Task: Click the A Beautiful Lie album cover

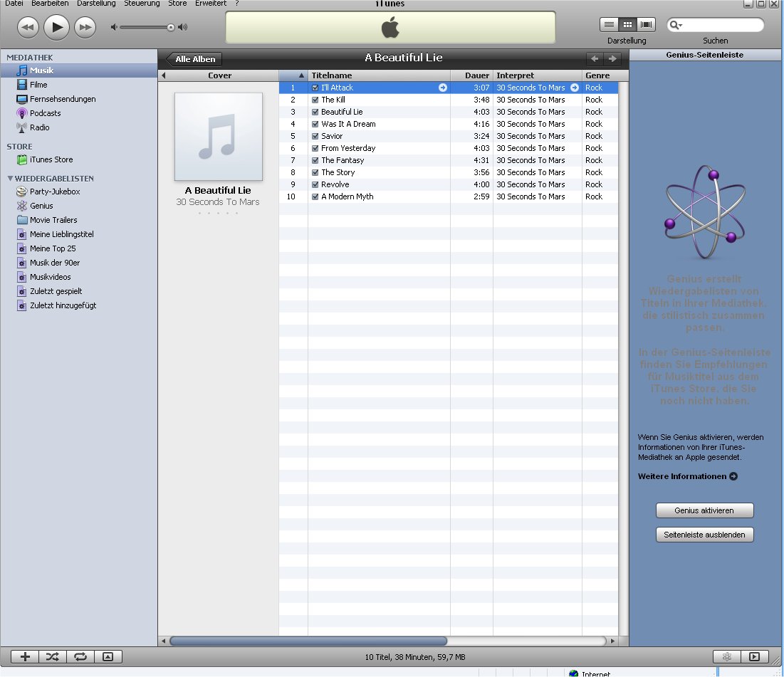Action: coord(218,137)
